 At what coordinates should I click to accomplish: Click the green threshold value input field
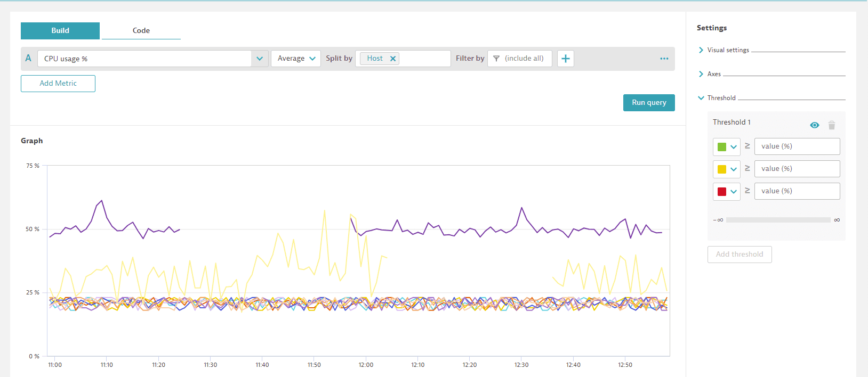coord(797,146)
